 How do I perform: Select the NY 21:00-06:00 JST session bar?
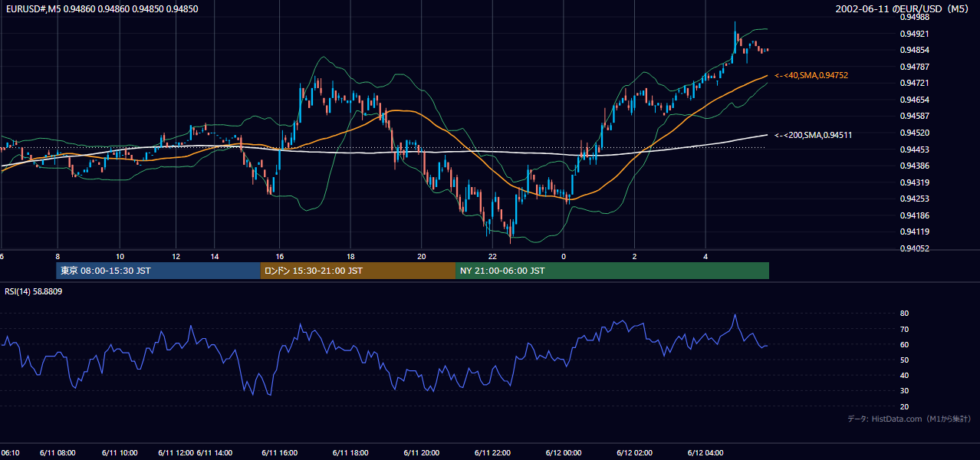click(x=612, y=271)
